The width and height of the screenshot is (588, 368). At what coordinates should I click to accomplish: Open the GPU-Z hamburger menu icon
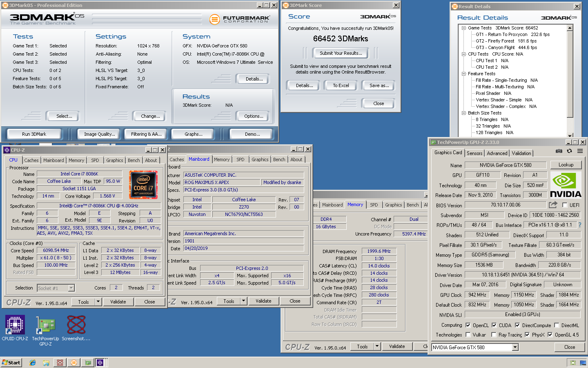580,151
